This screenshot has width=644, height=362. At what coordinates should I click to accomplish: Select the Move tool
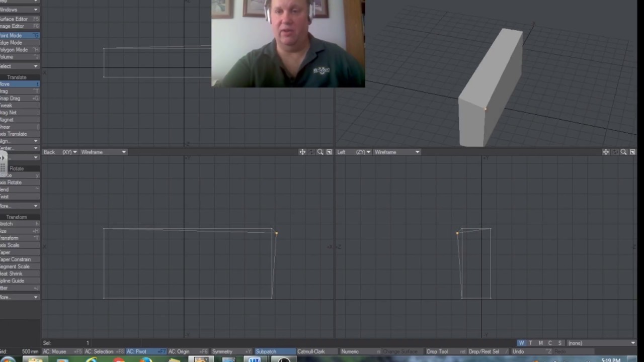click(x=20, y=84)
